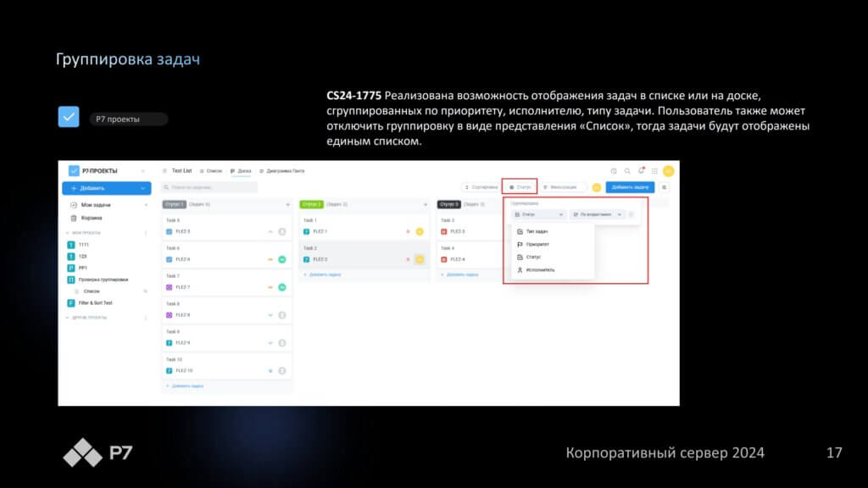Switch to the Диаграмма Ганта tab

pos(285,170)
